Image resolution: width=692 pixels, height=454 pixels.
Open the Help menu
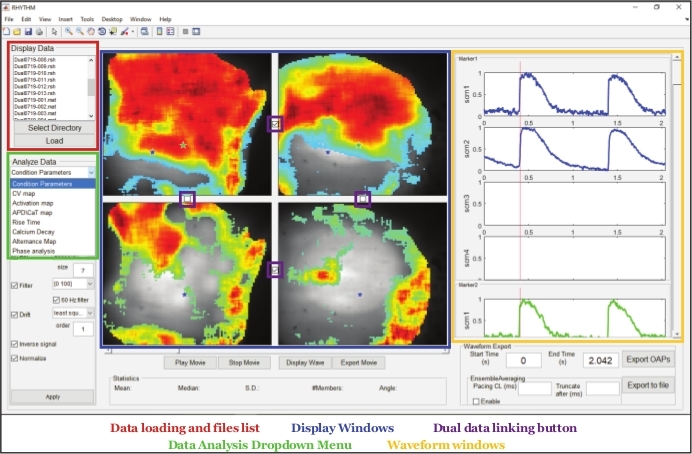point(165,19)
